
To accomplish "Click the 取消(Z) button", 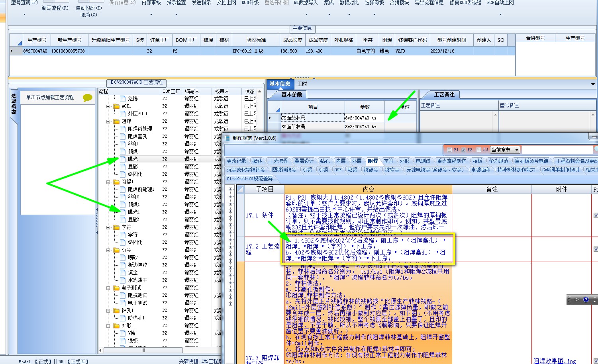I will (88, 15).
